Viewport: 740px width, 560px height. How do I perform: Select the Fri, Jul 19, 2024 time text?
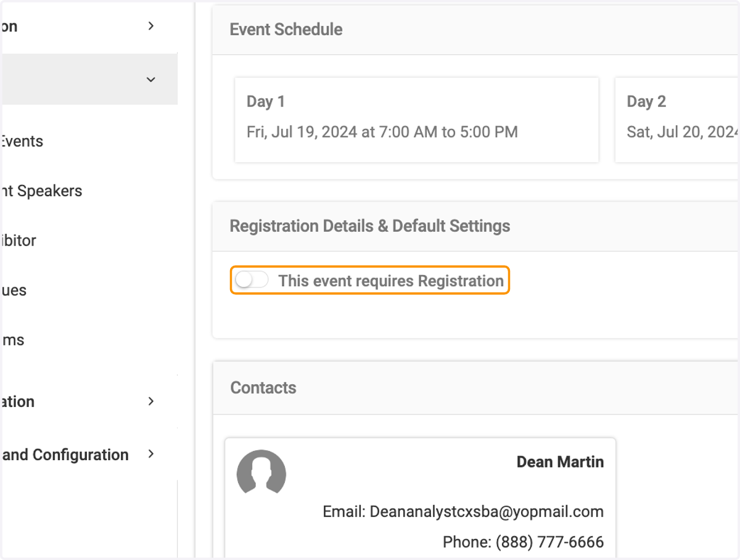382,131
